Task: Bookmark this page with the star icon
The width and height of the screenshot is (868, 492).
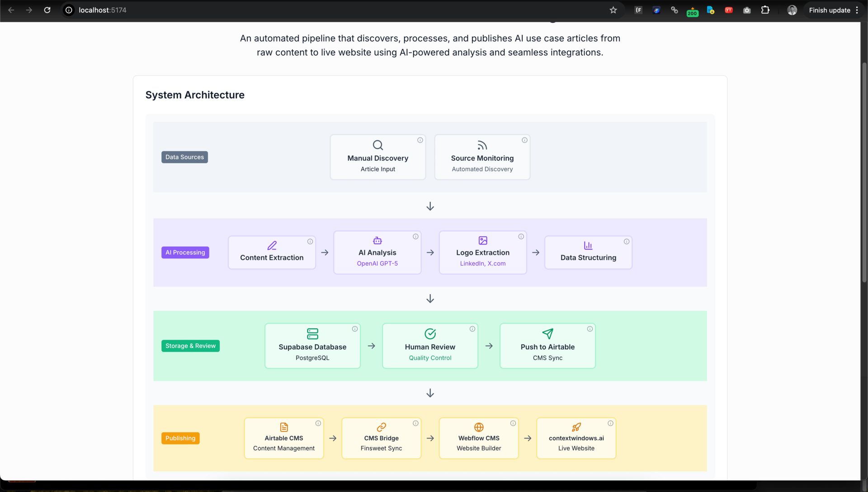Action: click(613, 10)
